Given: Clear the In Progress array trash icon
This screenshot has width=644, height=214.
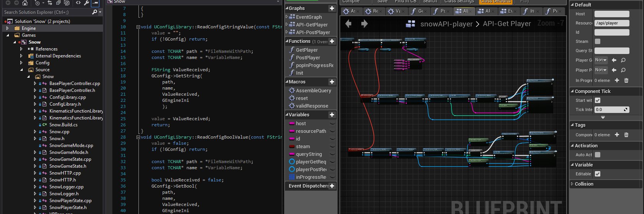Looking at the screenshot, I should coord(626,80).
